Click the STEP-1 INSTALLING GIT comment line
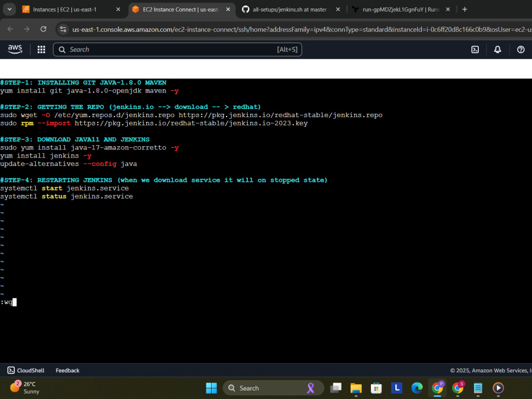 83,82
